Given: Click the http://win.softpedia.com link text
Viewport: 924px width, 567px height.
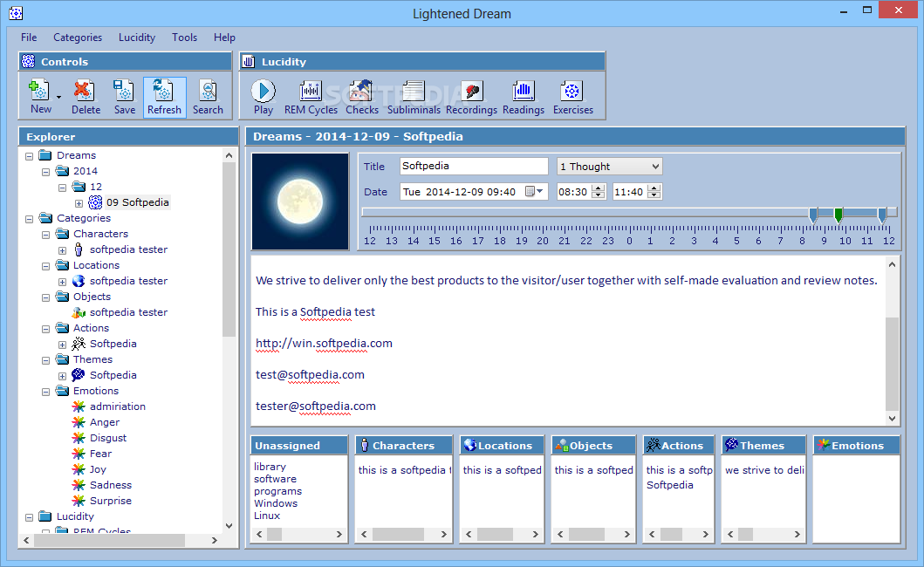Looking at the screenshot, I should [324, 344].
